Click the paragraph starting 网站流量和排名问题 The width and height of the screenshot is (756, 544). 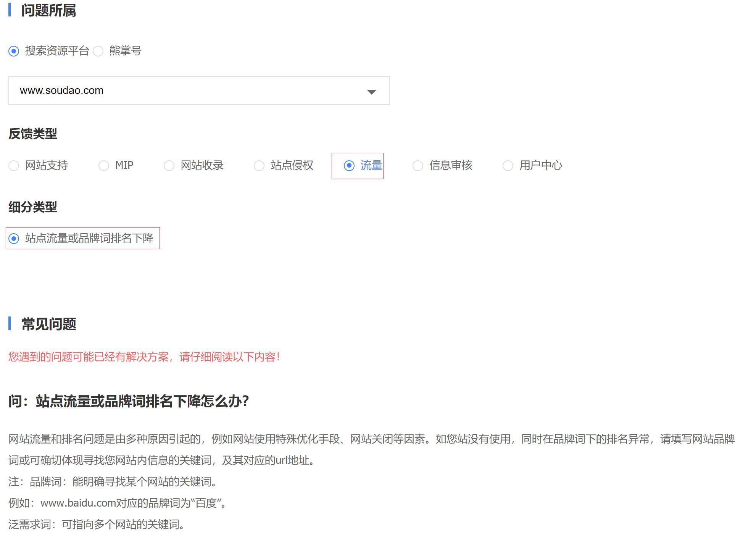pos(372,450)
